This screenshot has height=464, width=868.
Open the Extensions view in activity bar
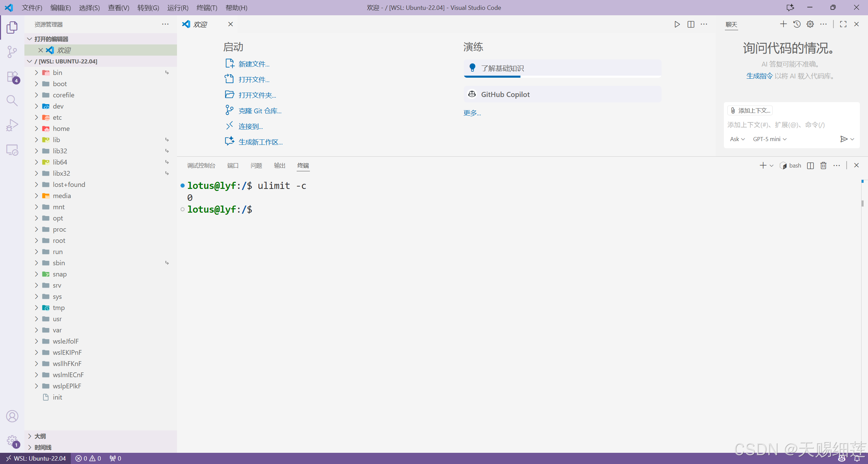(x=12, y=77)
